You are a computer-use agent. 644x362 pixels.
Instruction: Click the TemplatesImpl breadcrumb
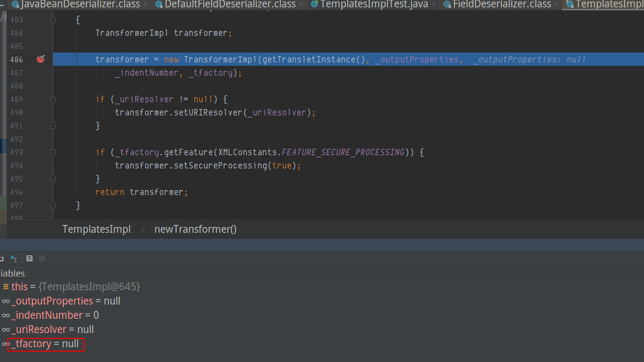(96, 229)
